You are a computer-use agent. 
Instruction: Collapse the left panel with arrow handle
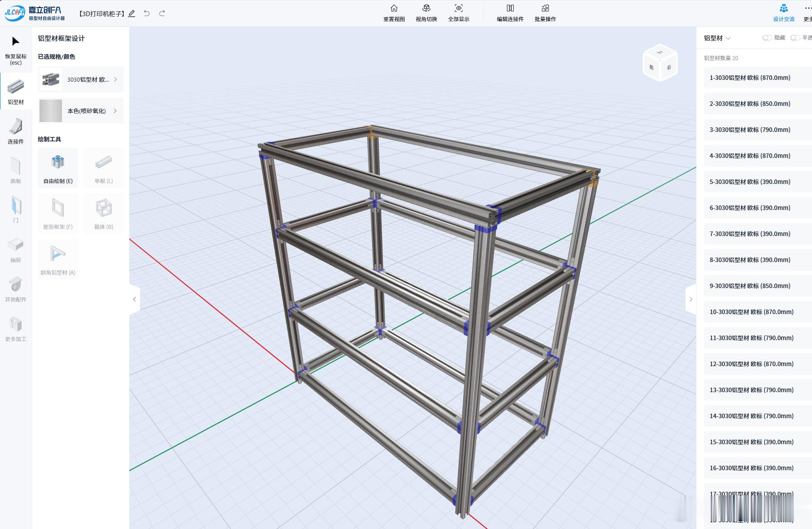click(x=134, y=299)
